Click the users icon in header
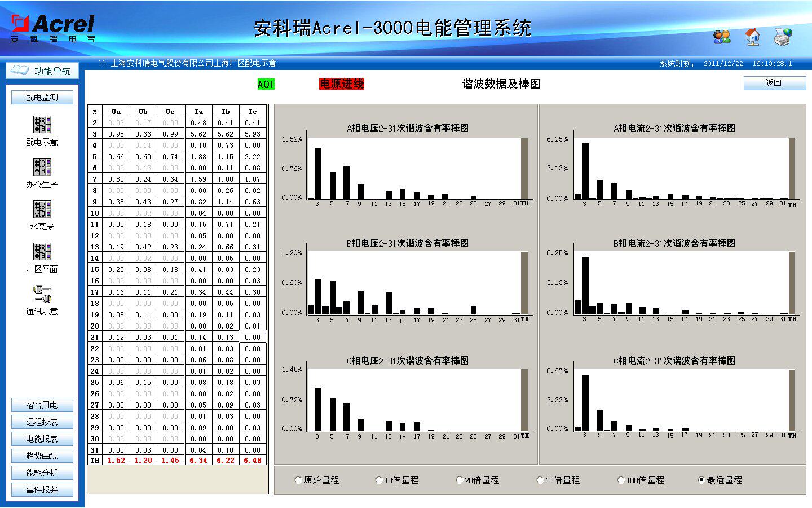 point(722,37)
